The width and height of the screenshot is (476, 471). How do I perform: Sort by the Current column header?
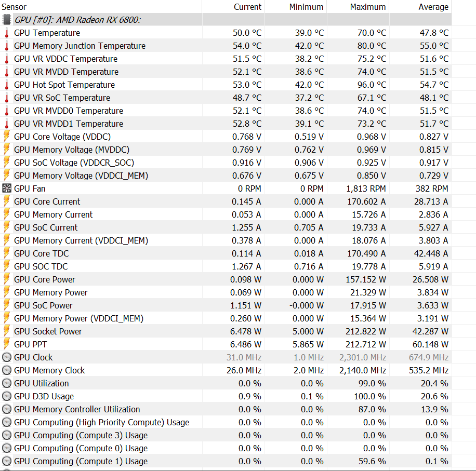click(x=233, y=7)
